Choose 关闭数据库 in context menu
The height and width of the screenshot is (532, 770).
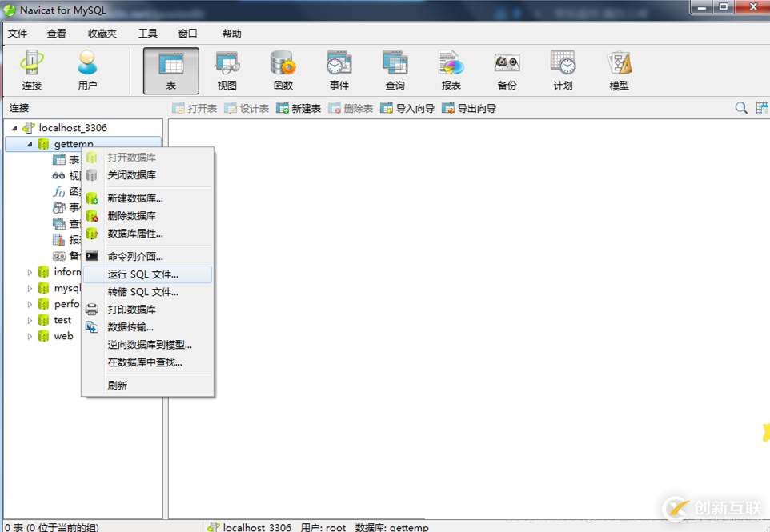[x=148, y=175]
